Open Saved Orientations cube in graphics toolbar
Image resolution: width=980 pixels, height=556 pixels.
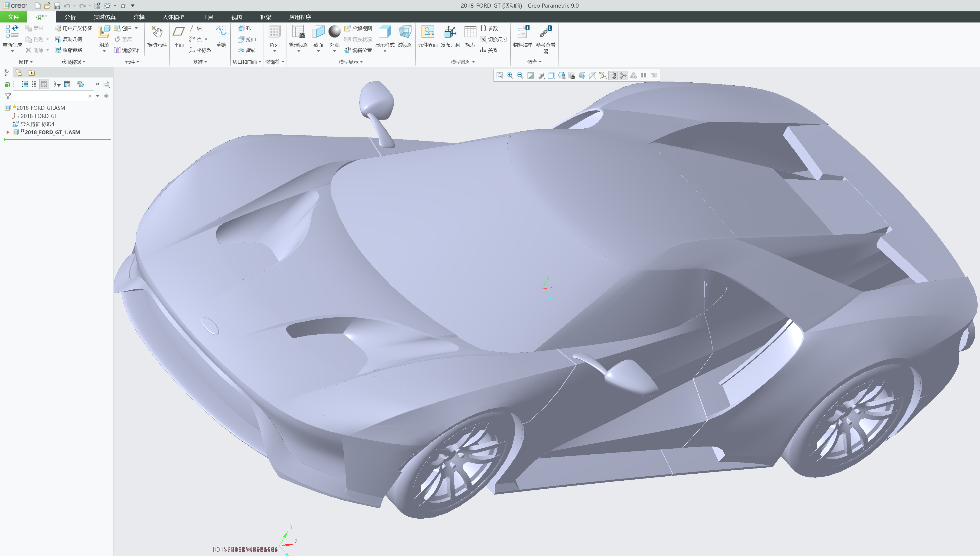pos(561,76)
